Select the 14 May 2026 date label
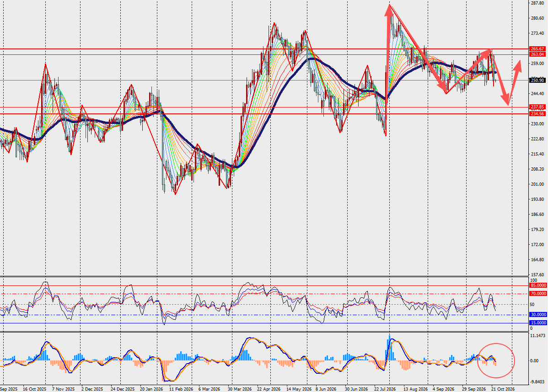Image resolution: width=548 pixels, height=392 pixels. coord(299,389)
